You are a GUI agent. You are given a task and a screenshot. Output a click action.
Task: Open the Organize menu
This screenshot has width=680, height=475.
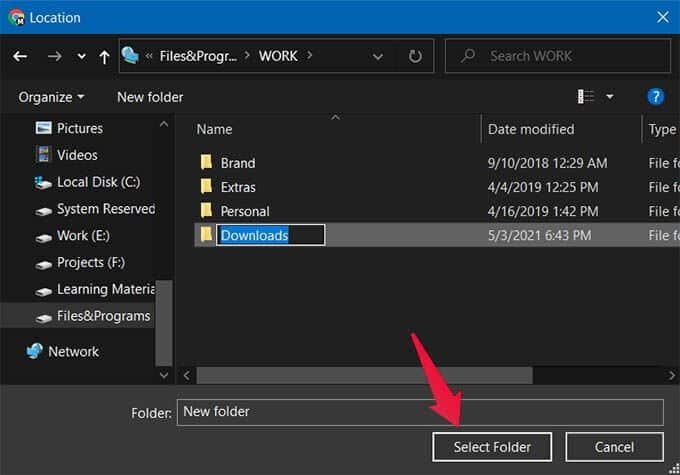51,97
